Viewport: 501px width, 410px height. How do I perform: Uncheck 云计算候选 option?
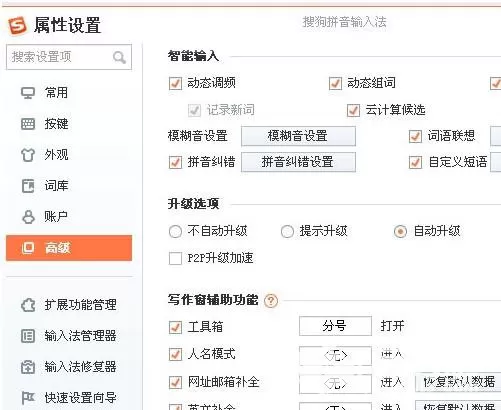(x=353, y=110)
